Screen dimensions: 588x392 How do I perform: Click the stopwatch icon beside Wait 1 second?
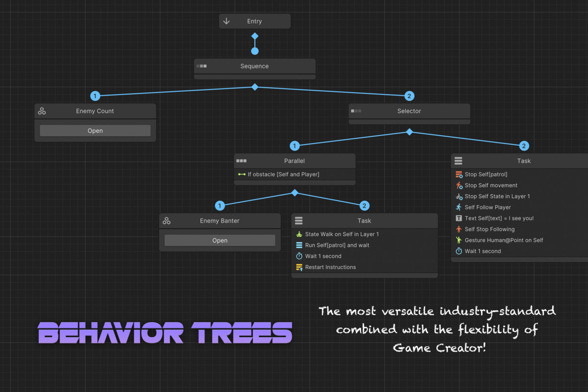[458, 251]
